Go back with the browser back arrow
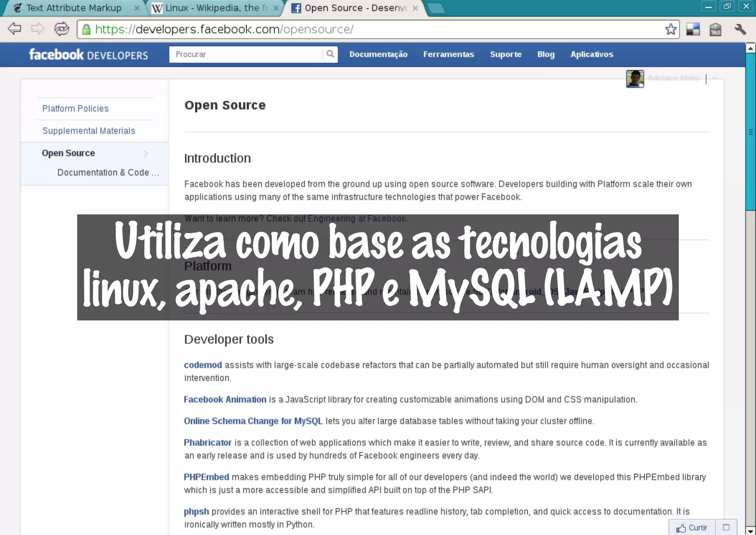This screenshot has height=535, width=756. click(x=14, y=29)
